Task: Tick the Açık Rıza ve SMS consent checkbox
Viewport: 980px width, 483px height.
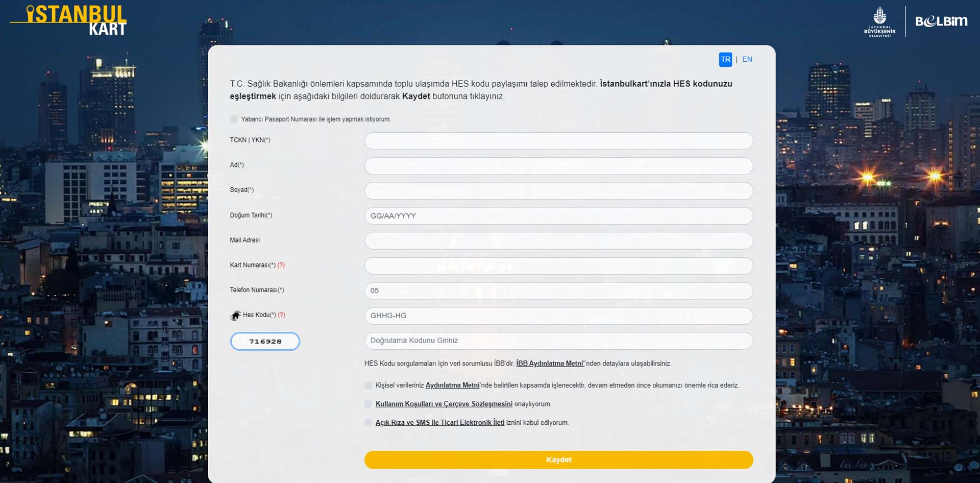Action: click(x=368, y=423)
